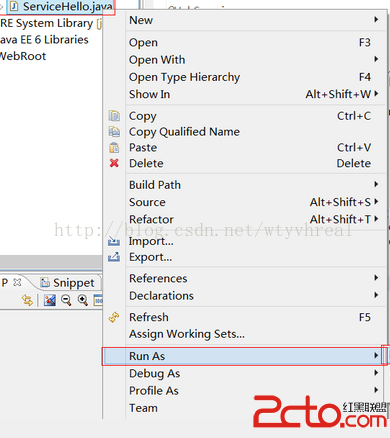Expand the Run As submenu arrow
Screen dimensions: 390x438
pyautogui.click(x=376, y=355)
